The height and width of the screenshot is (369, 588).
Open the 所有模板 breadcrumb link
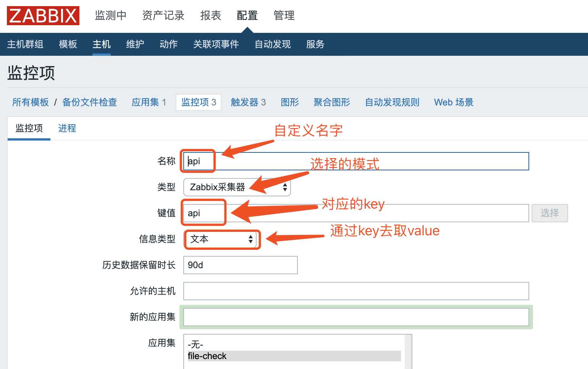tap(31, 102)
